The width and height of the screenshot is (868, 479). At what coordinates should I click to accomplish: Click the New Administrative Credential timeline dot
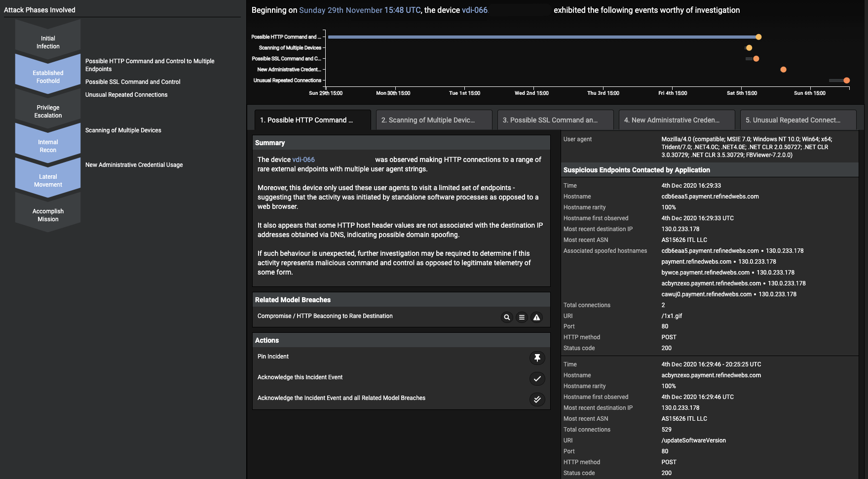(x=783, y=70)
